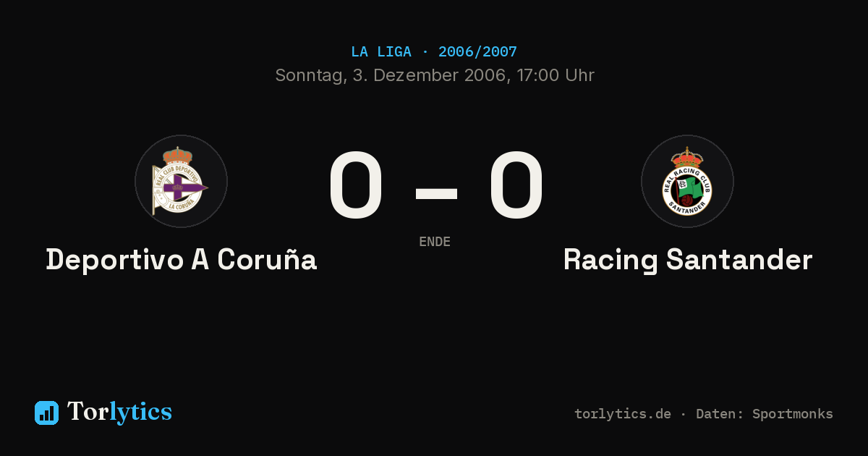Click the green flag in Racing emblem
The height and width of the screenshot is (456, 868).
(691, 187)
